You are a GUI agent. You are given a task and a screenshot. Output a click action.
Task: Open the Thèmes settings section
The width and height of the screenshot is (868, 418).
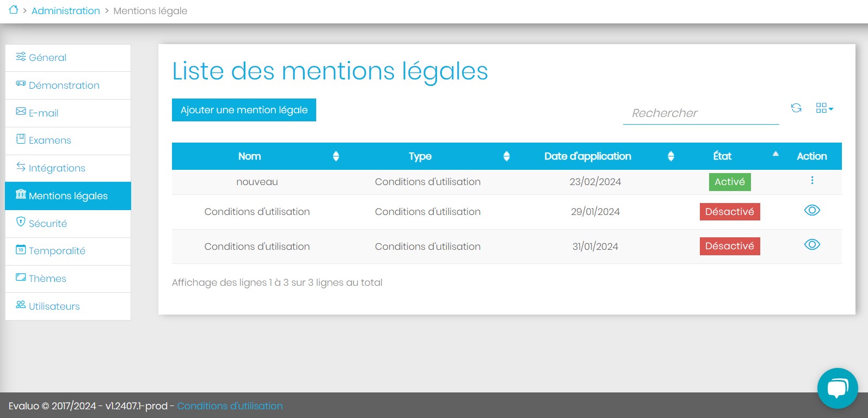47,279
